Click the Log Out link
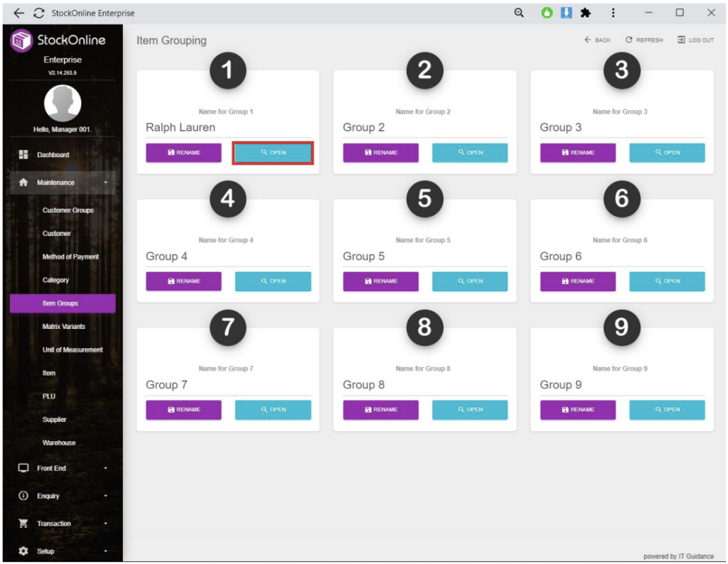 click(x=695, y=40)
